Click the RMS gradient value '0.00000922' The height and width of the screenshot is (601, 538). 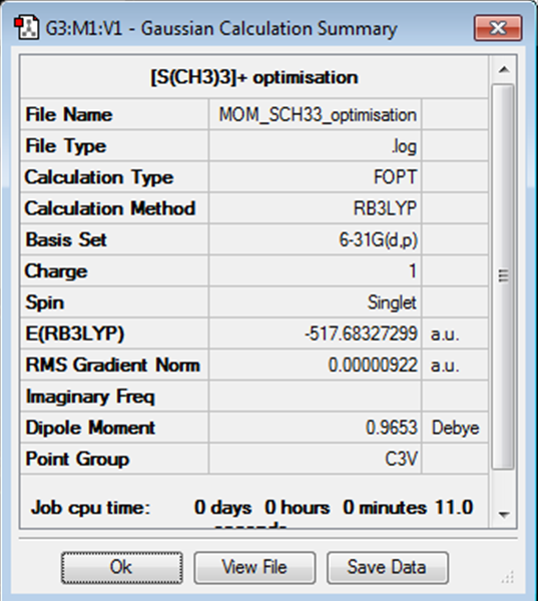pyautogui.click(x=372, y=365)
